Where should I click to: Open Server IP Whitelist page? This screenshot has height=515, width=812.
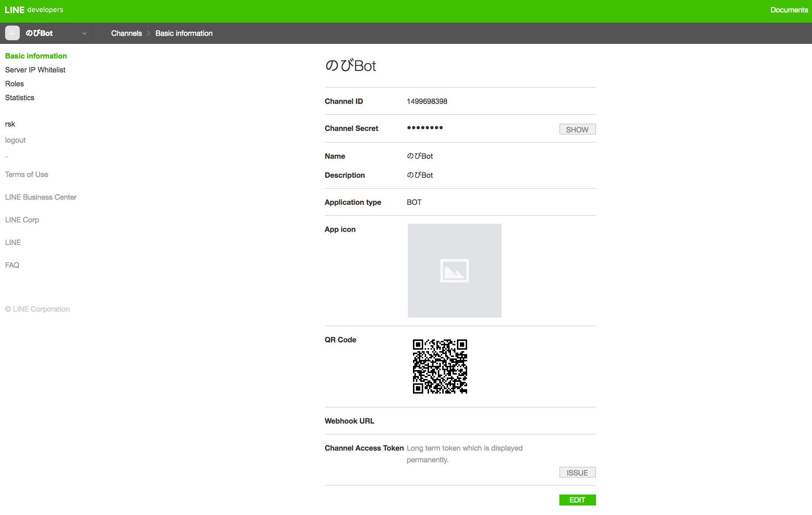coord(35,70)
